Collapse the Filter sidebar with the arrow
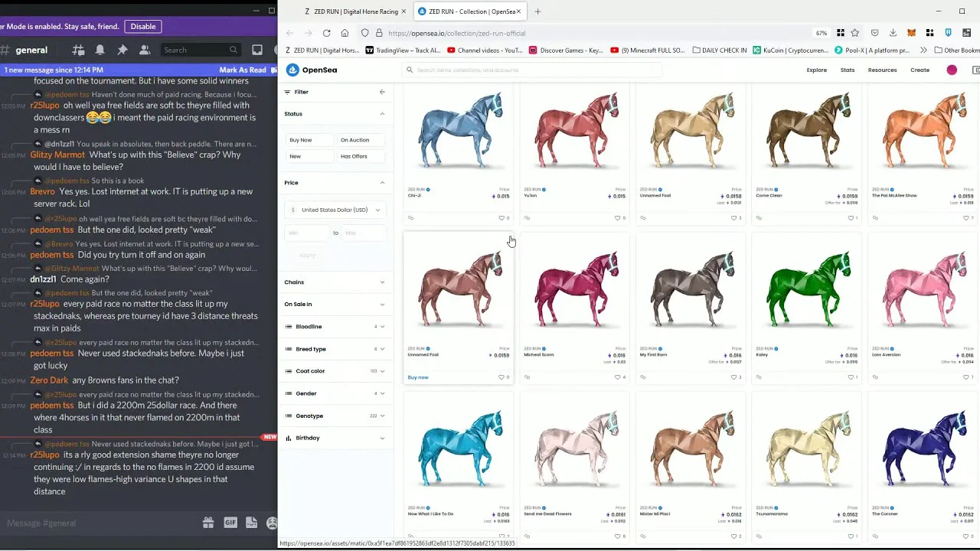 click(382, 92)
